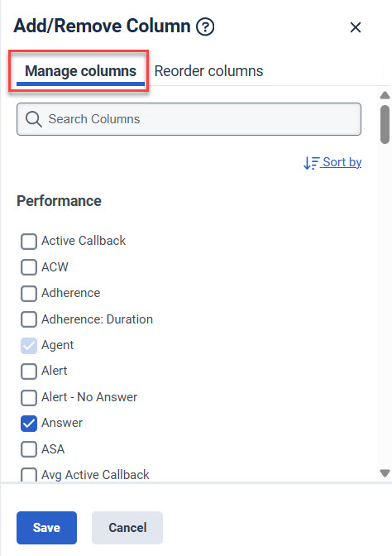392x556 pixels.
Task: Switch to Manage columns tab
Action: click(80, 71)
